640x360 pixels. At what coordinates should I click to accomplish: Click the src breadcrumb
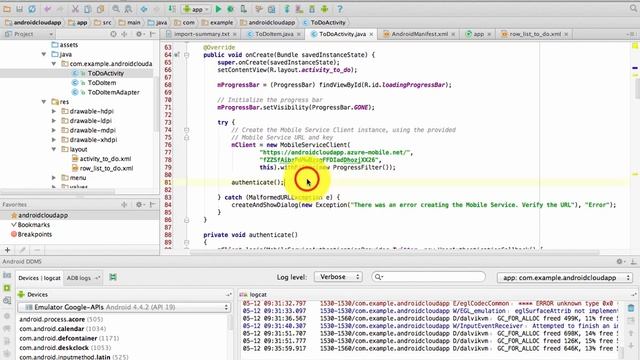[x=102, y=22]
